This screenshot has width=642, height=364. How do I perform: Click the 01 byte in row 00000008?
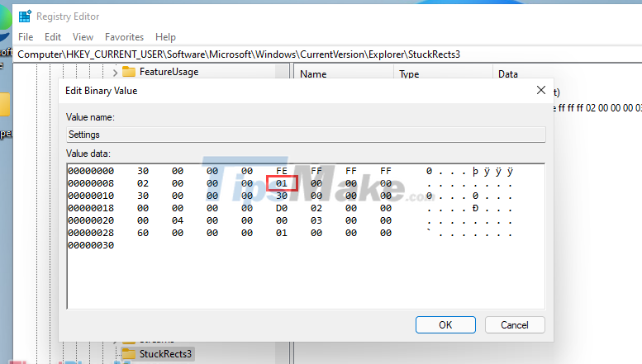tap(282, 183)
